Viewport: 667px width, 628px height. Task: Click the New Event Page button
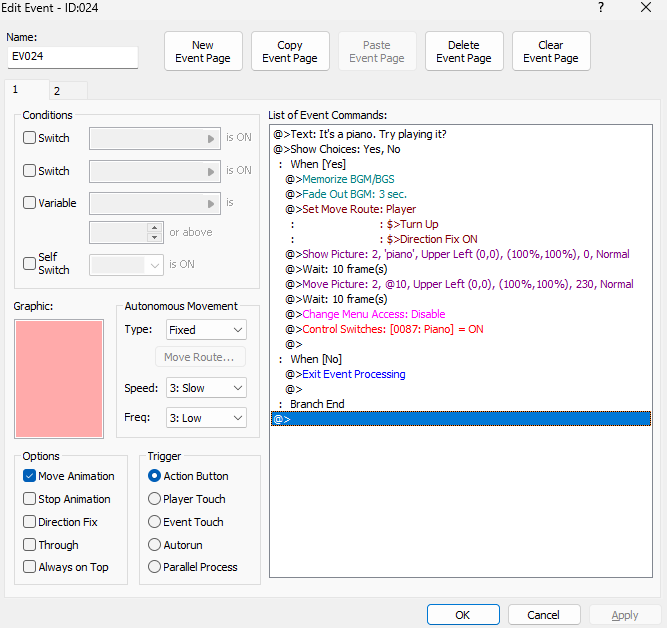pyautogui.click(x=203, y=51)
